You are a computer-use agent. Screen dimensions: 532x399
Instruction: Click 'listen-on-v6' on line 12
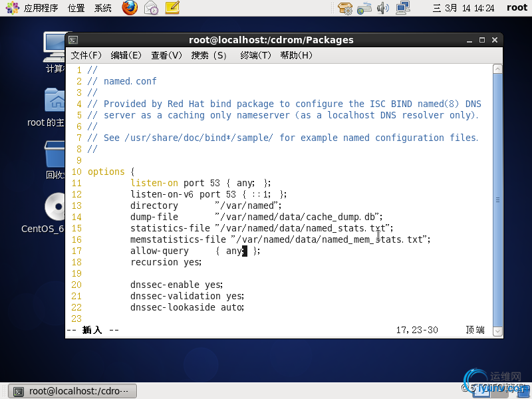pos(162,194)
